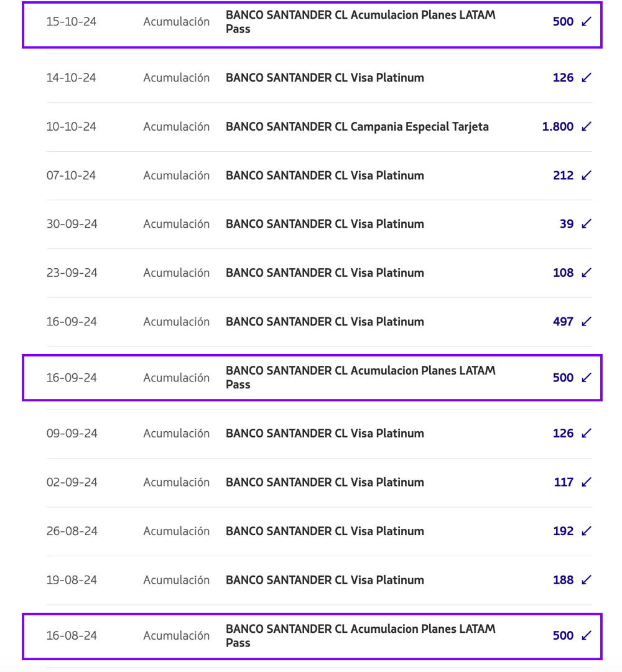Select the 192 miles amount

(x=563, y=531)
